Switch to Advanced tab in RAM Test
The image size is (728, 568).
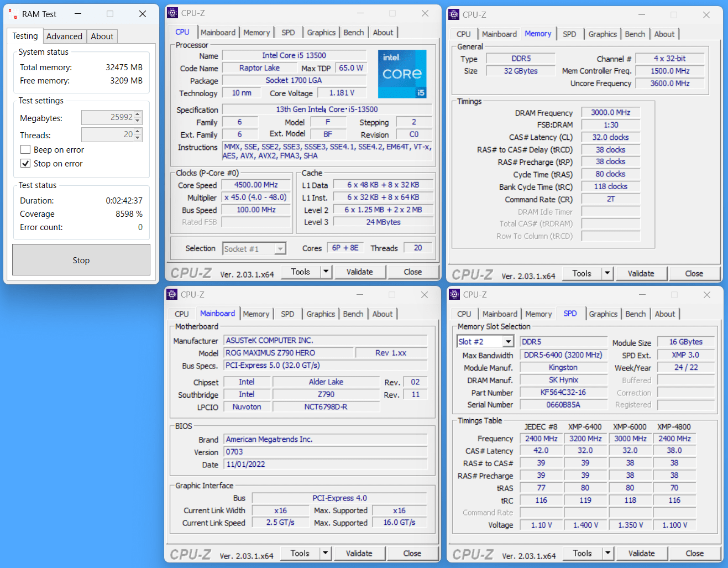coord(64,36)
